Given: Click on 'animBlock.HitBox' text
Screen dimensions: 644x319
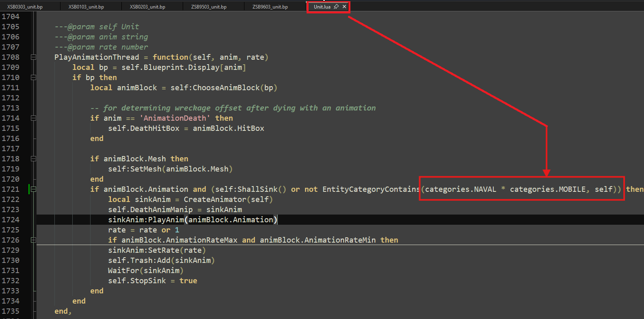Looking at the screenshot, I should pyautogui.click(x=229, y=128).
